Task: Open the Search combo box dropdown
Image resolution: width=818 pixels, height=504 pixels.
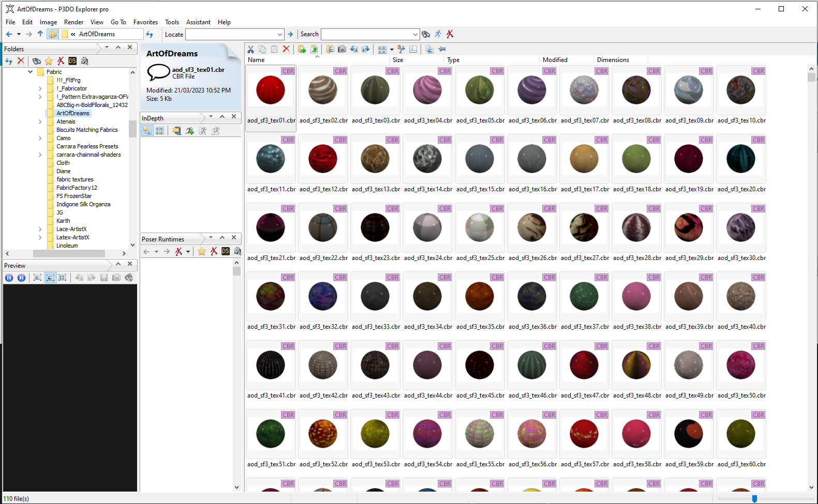Action: (x=415, y=35)
